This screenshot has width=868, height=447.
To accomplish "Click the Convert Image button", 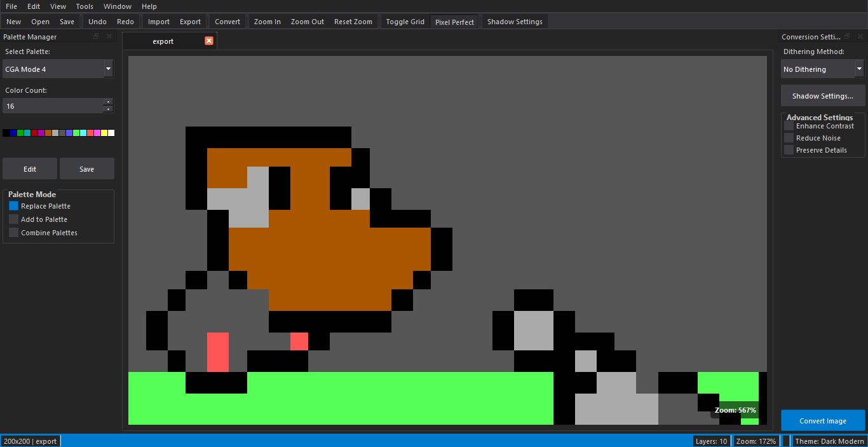I will pyautogui.click(x=823, y=420).
